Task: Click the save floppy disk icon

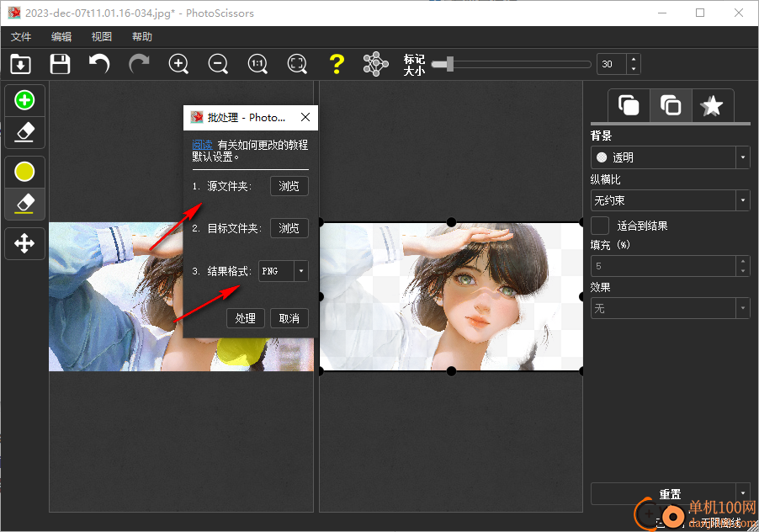Action: coord(60,64)
